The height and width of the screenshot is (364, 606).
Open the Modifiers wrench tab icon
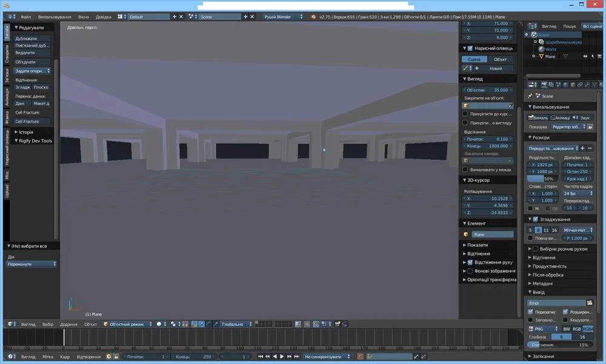587,85
